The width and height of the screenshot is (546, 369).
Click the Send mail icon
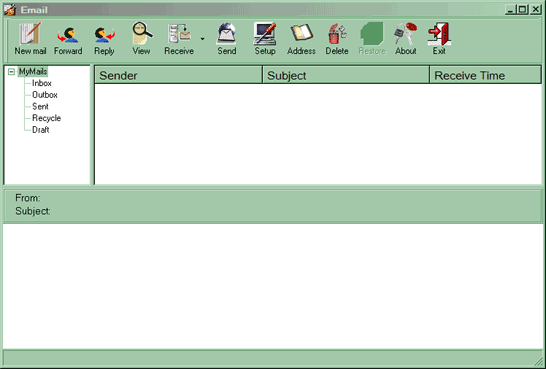click(227, 34)
